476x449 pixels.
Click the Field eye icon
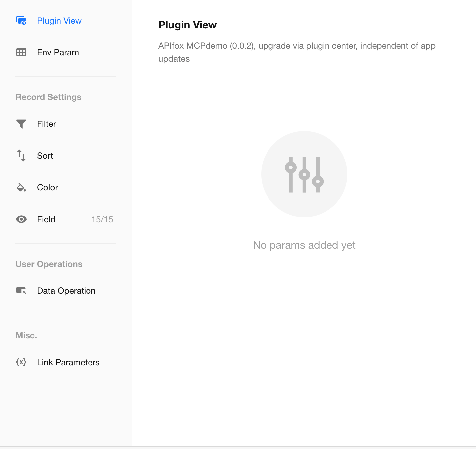coord(21,219)
